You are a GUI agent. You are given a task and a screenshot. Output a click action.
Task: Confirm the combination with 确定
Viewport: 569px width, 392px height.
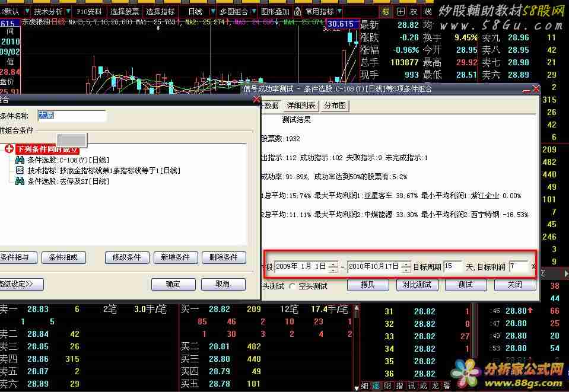coord(173,284)
